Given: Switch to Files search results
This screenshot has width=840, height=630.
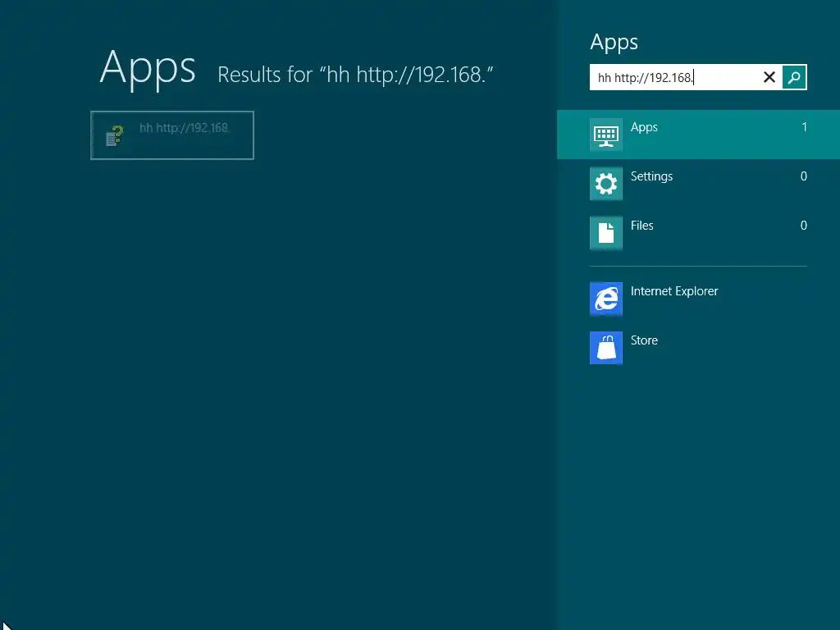Looking at the screenshot, I should point(698,233).
